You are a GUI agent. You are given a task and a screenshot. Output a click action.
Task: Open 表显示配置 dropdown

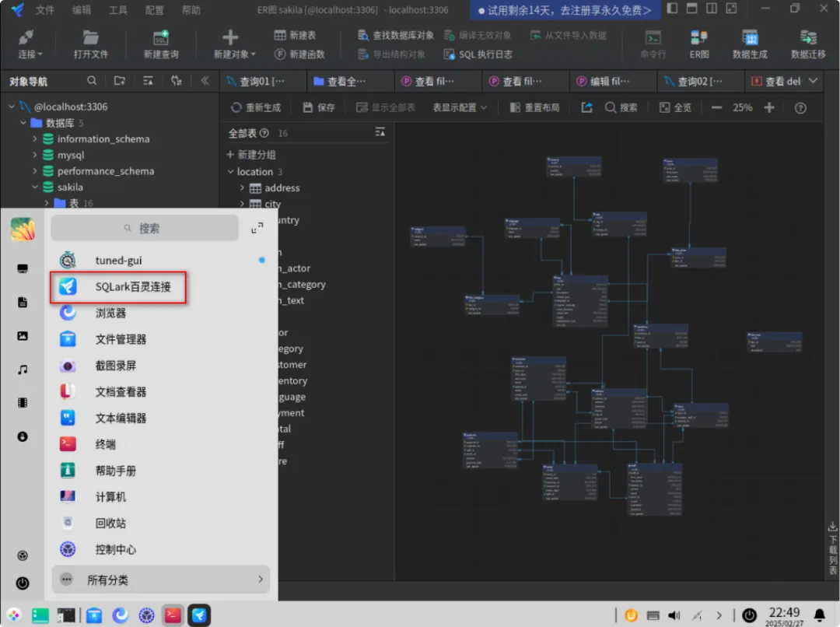[x=460, y=107]
